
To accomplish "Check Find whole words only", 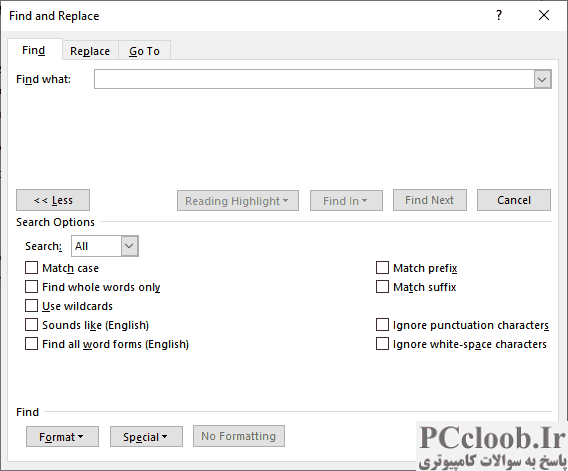I will click(31, 287).
